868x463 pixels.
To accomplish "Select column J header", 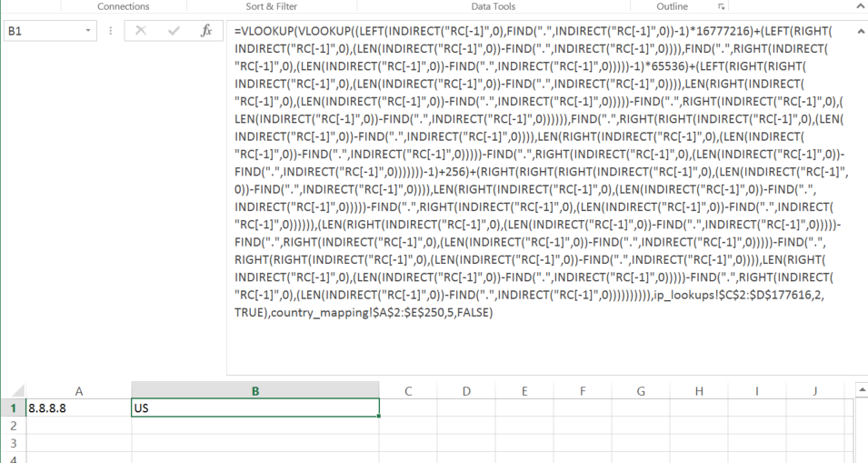I will [x=815, y=391].
